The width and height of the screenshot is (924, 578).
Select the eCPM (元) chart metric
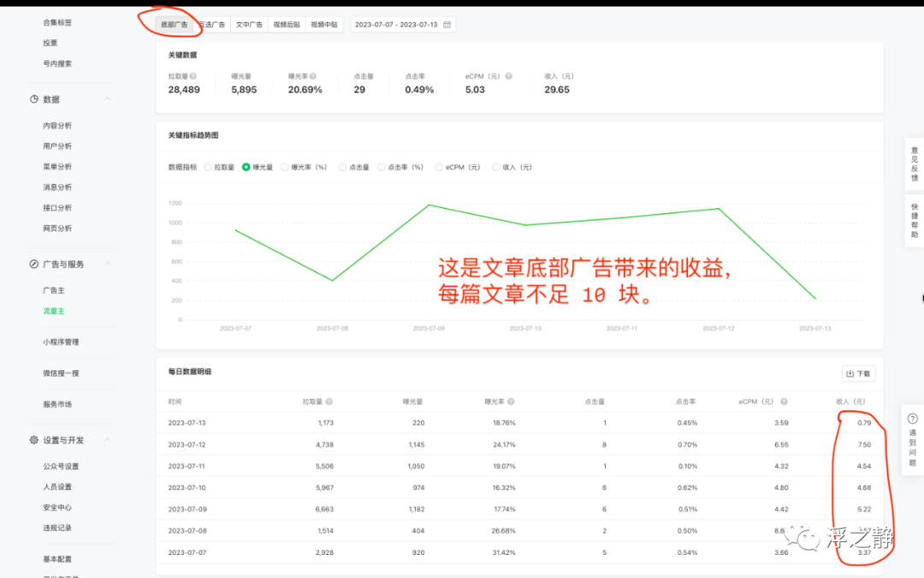pos(439,168)
